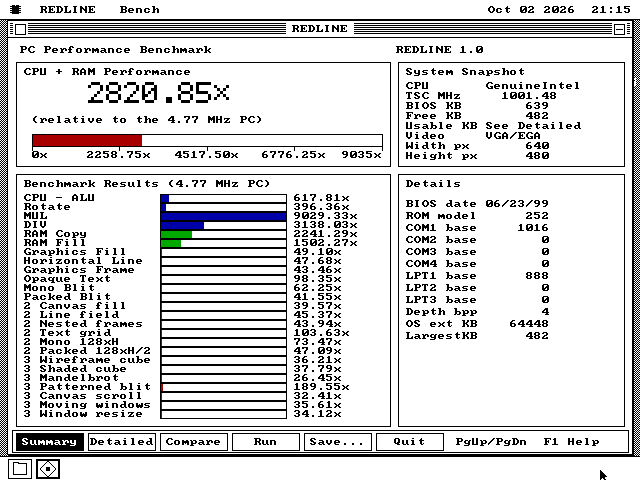640x480 pixels.
Task: Switch to the Summary tab
Action: [x=49, y=442]
